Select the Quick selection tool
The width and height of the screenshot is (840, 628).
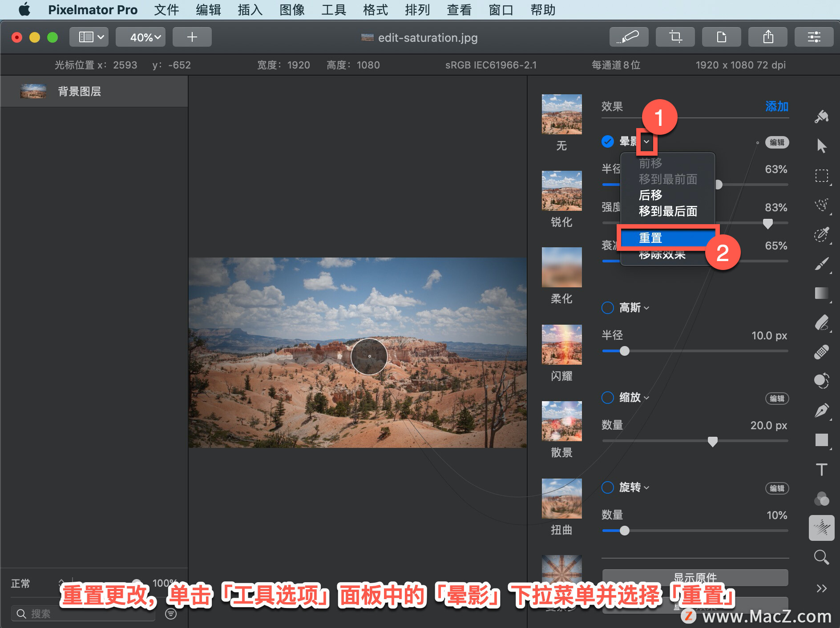(821, 205)
